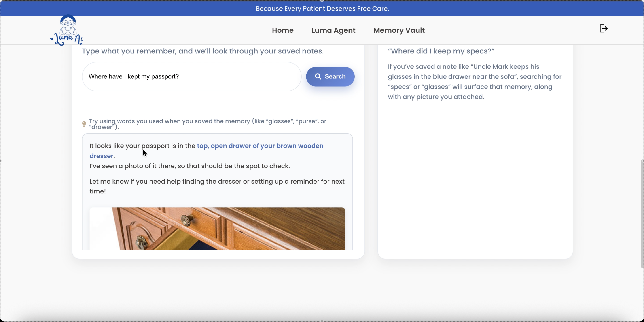Screen dimensions: 644x322
Task: Click the page's vertical scrollbar
Action: point(642,214)
